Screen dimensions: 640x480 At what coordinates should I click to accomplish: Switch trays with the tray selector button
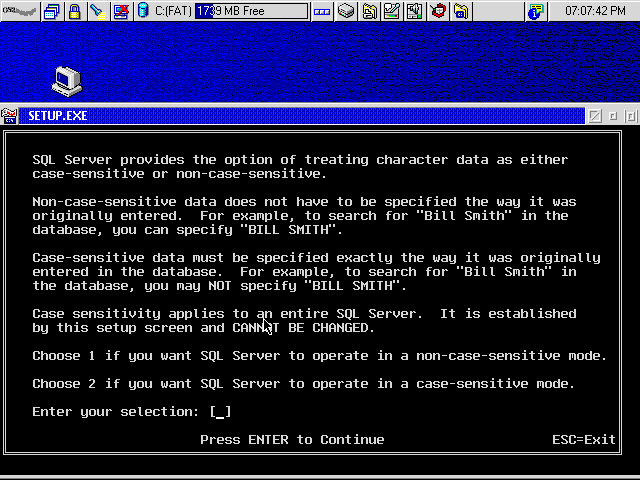[x=322, y=11]
